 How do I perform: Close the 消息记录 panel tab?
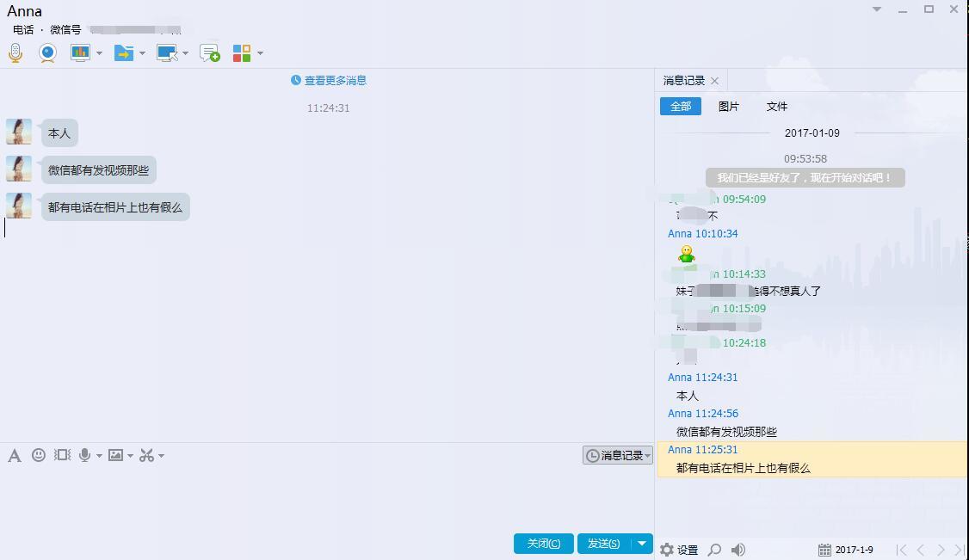tap(714, 81)
